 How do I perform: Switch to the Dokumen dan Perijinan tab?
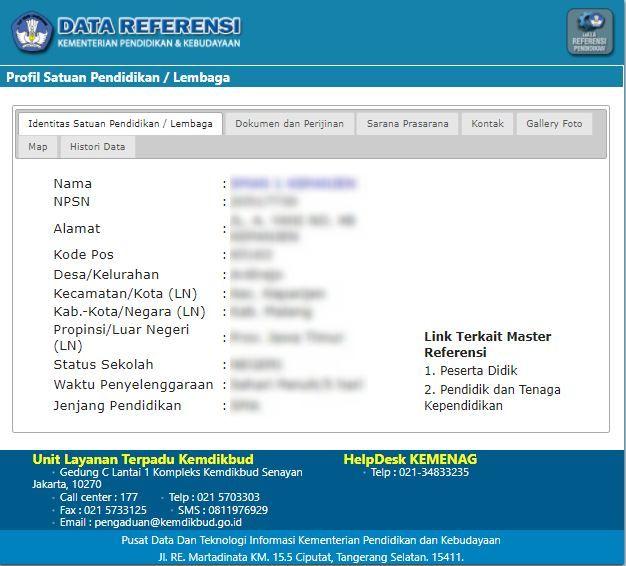point(289,124)
